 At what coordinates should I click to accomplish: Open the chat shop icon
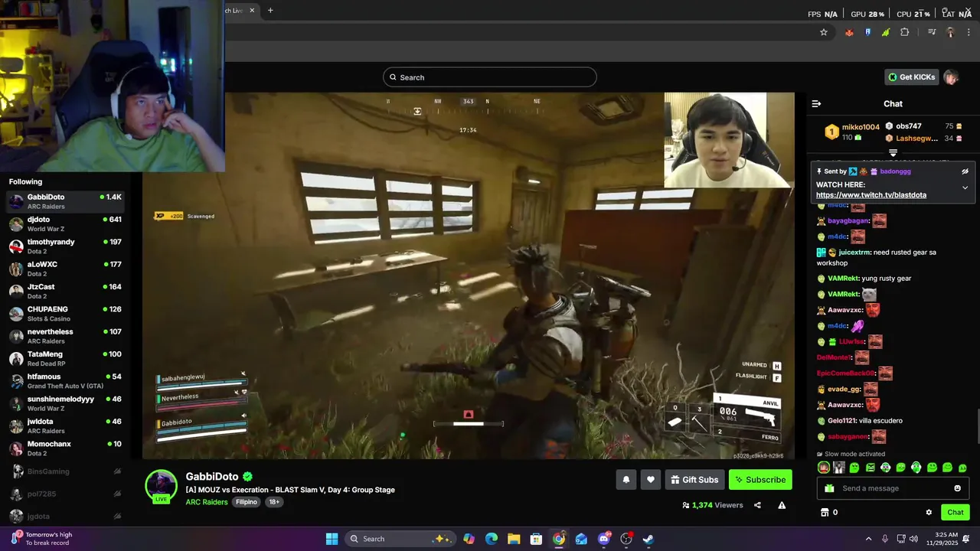[825, 512]
